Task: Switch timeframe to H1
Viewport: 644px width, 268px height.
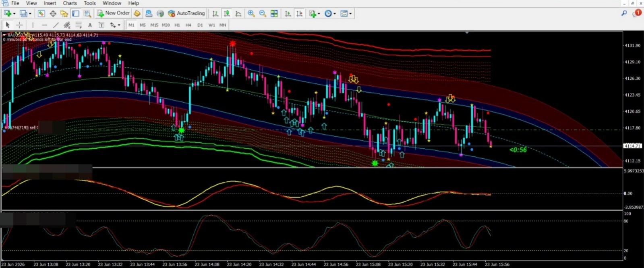Action: tap(177, 25)
